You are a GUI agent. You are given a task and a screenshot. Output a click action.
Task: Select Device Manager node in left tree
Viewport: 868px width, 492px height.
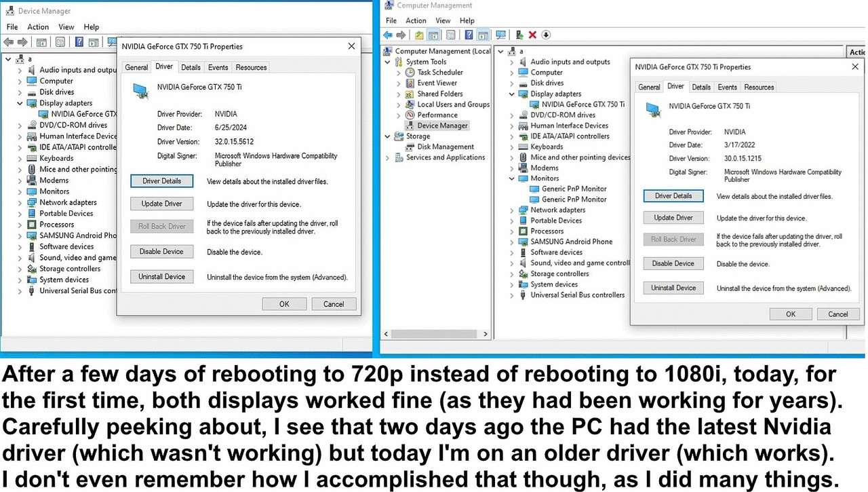[443, 126]
